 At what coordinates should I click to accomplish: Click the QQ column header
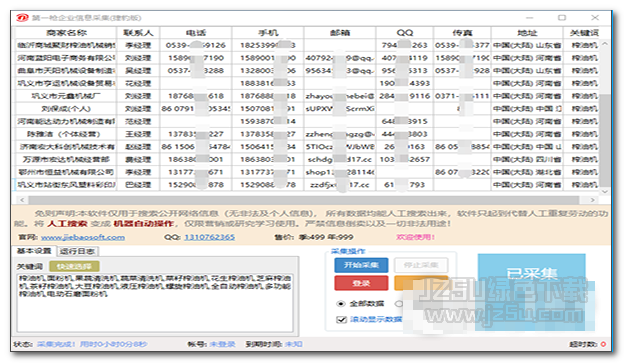pos(405,33)
